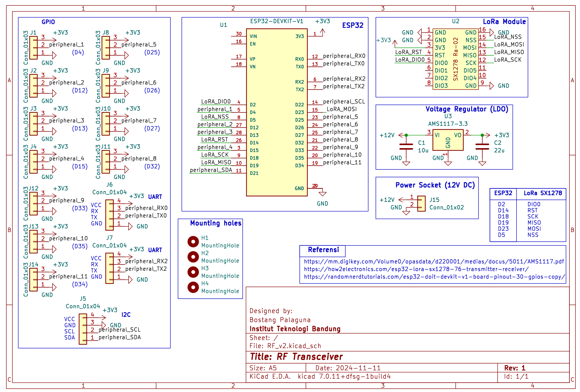Click the peripheral_SDA label at ESP32 D21
This screenshot has height=392, width=580.
(211, 170)
